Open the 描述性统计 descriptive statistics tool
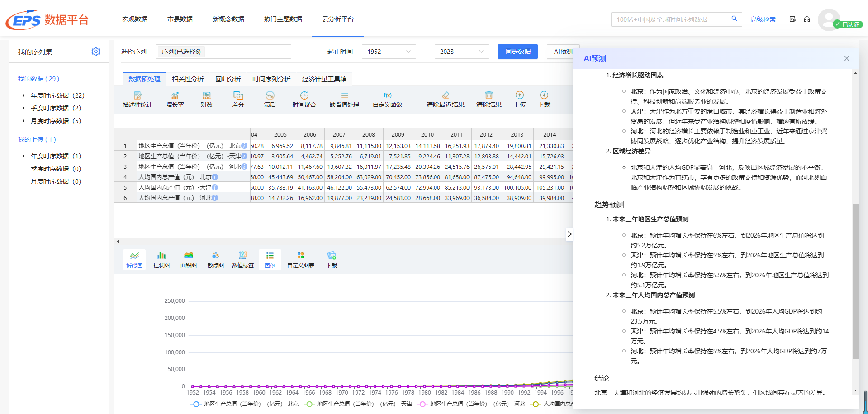This screenshot has width=868, height=414. coord(138,99)
